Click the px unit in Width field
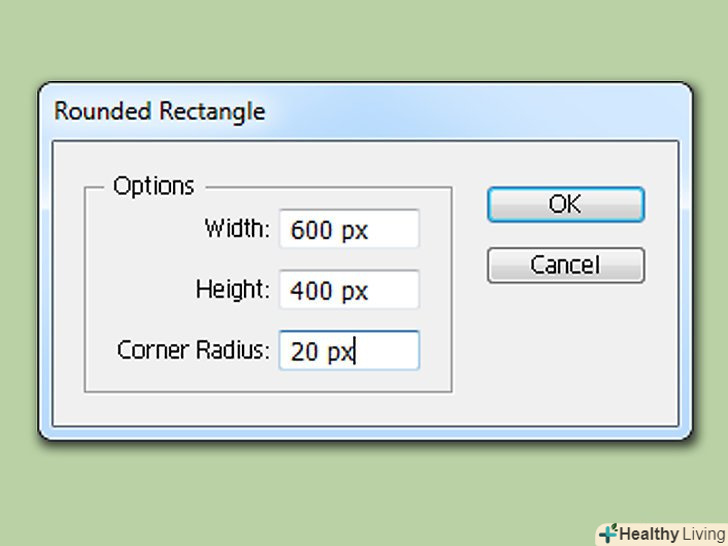 click(x=354, y=231)
